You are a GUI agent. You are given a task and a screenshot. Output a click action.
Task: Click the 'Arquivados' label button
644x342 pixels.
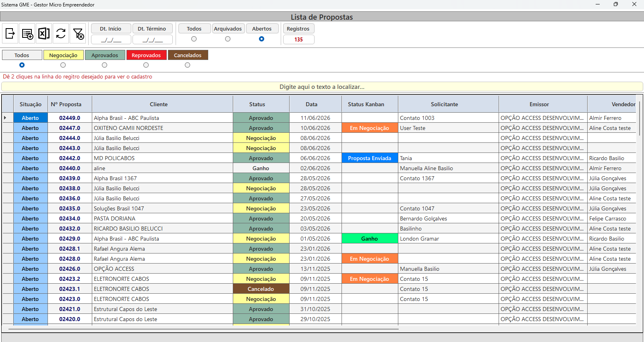[x=228, y=29]
